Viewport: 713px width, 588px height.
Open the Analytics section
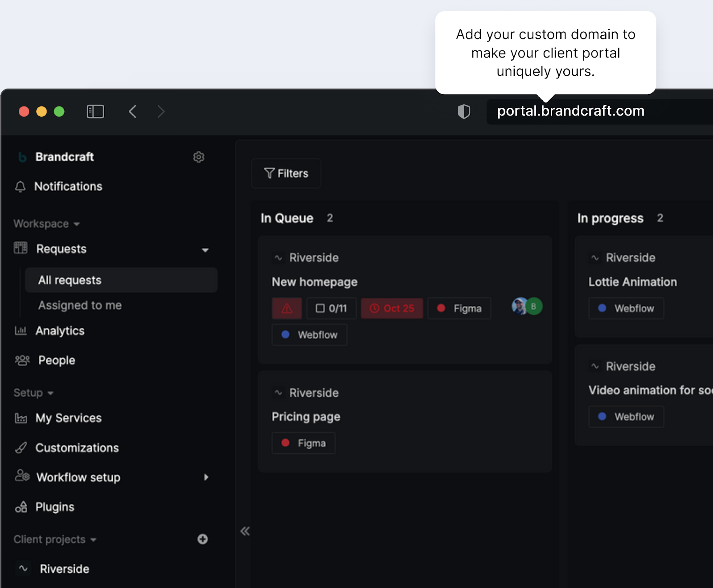[60, 331]
